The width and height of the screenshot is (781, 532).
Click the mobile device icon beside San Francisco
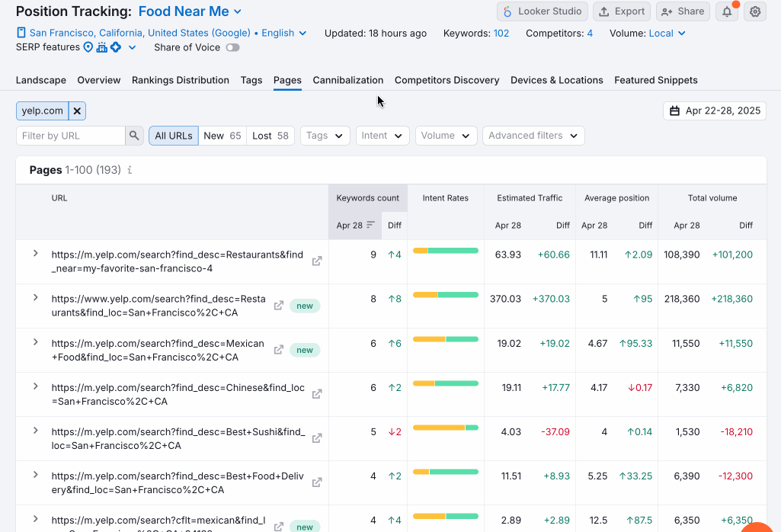pyautogui.click(x=21, y=33)
